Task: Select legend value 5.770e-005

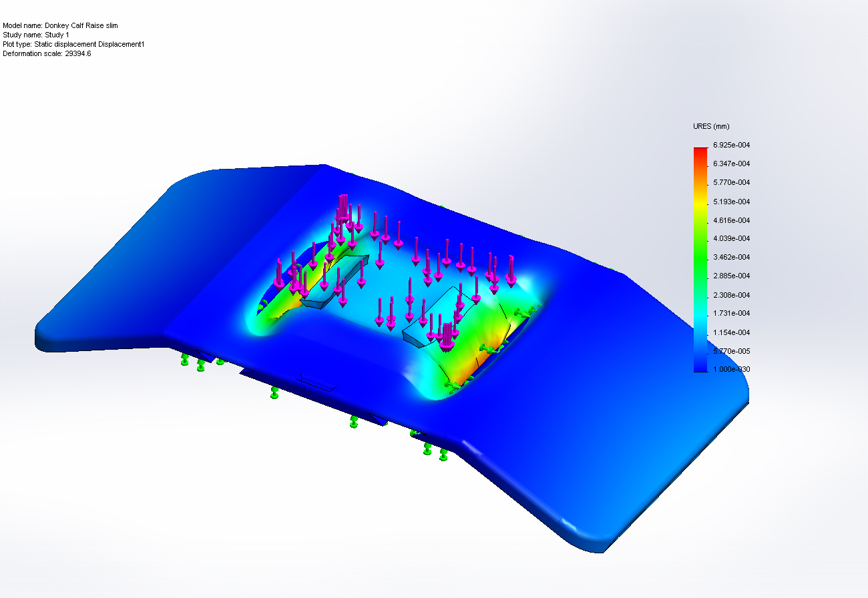Action: coord(731,350)
